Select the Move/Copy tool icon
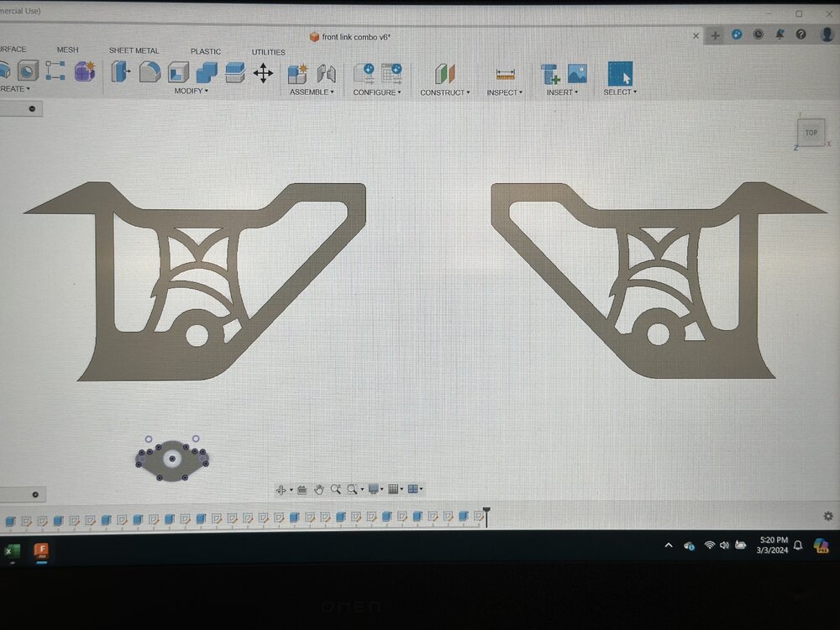Image resolution: width=840 pixels, height=630 pixels. click(x=263, y=73)
